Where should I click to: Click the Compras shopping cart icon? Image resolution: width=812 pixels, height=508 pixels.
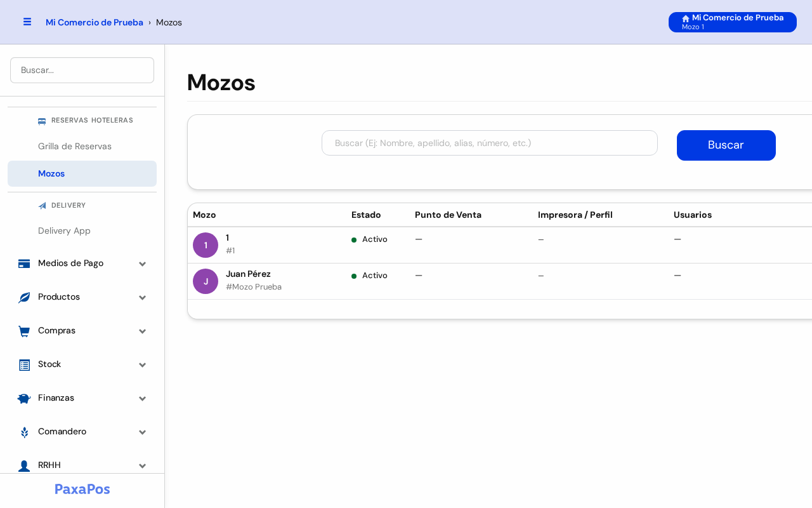[x=24, y=331]
